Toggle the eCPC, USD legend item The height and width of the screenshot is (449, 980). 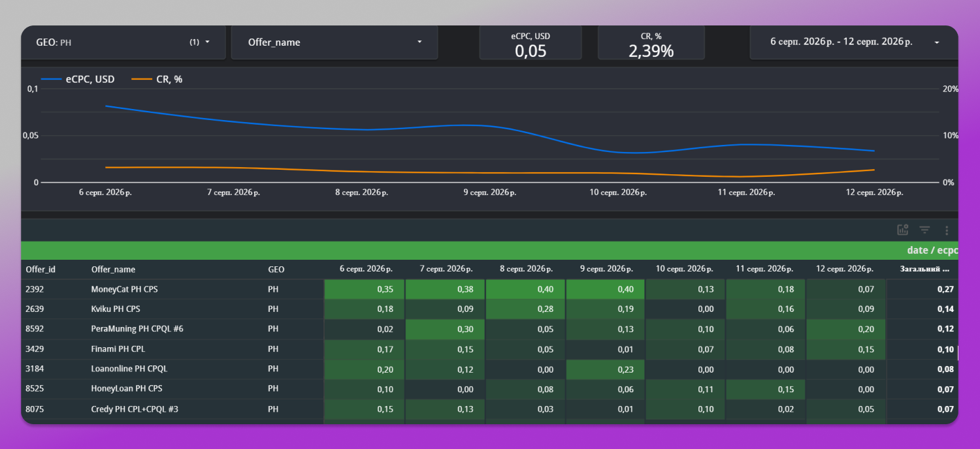(78, 80)
